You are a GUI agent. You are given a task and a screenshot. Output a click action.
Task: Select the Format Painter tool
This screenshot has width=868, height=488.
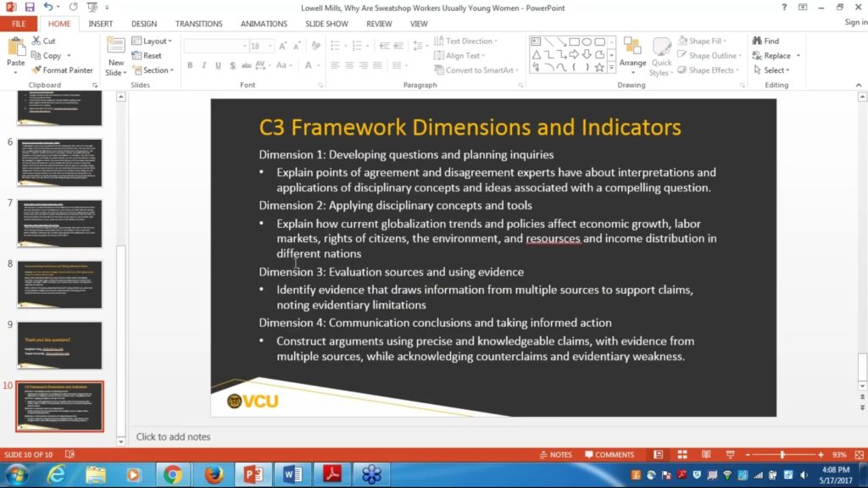click(62, 70)
